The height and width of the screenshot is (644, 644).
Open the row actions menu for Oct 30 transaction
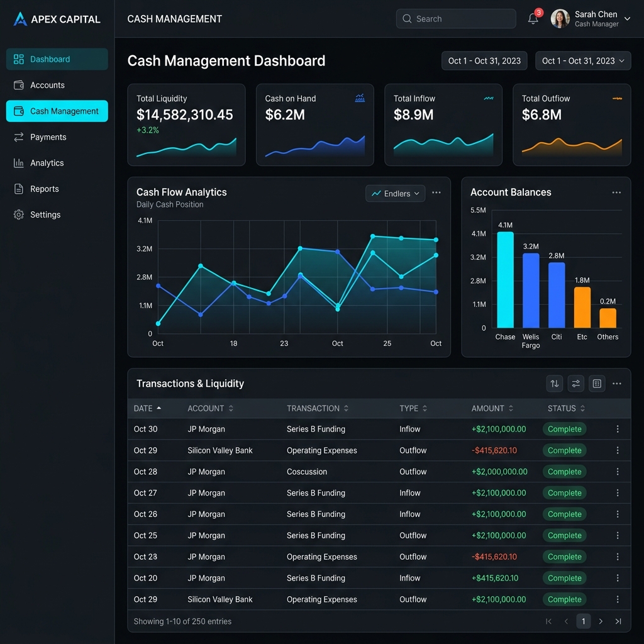click(617, 429)
